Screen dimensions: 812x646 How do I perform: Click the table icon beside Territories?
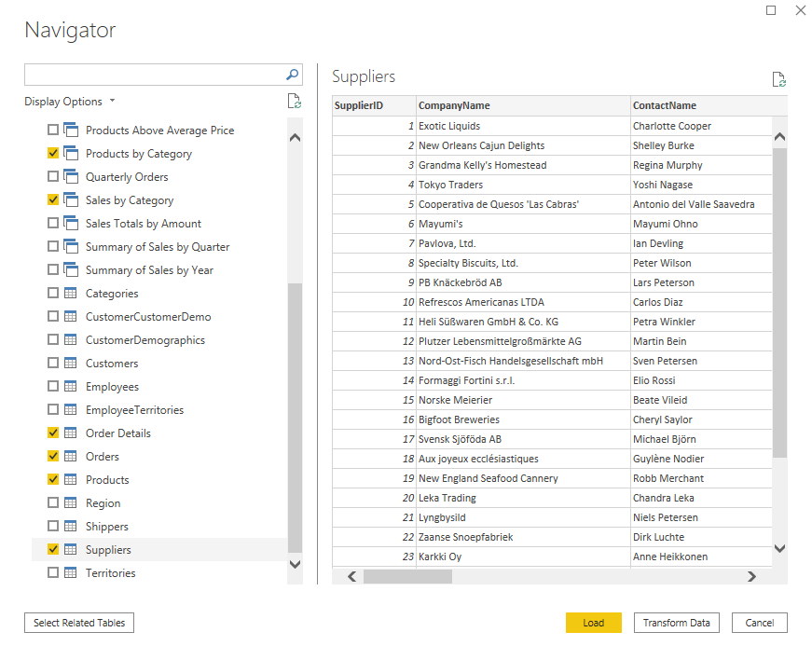(71, 572)
